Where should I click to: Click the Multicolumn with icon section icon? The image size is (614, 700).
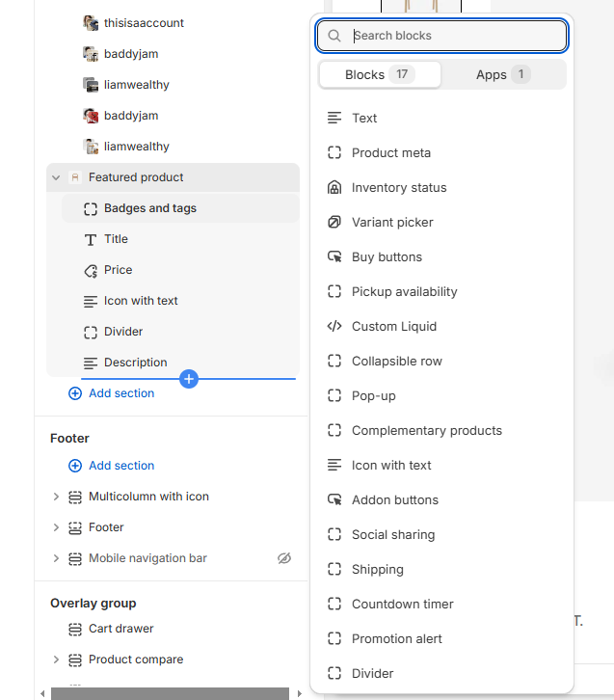pyautogui.click(x=75, y=497)
